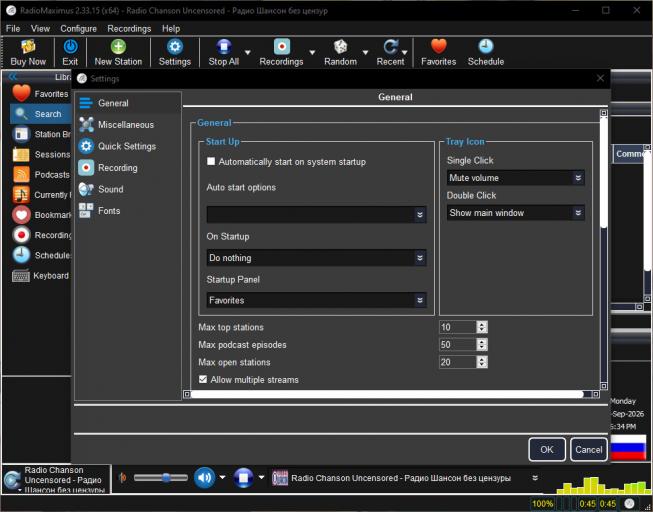The height and width of the screenshot is (512, 653).
Task: Open Favorites heart in toolbar
Action: (439, 52)
